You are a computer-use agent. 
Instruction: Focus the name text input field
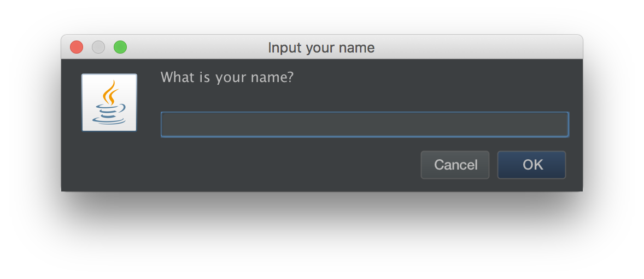click(x=365, y=125)
